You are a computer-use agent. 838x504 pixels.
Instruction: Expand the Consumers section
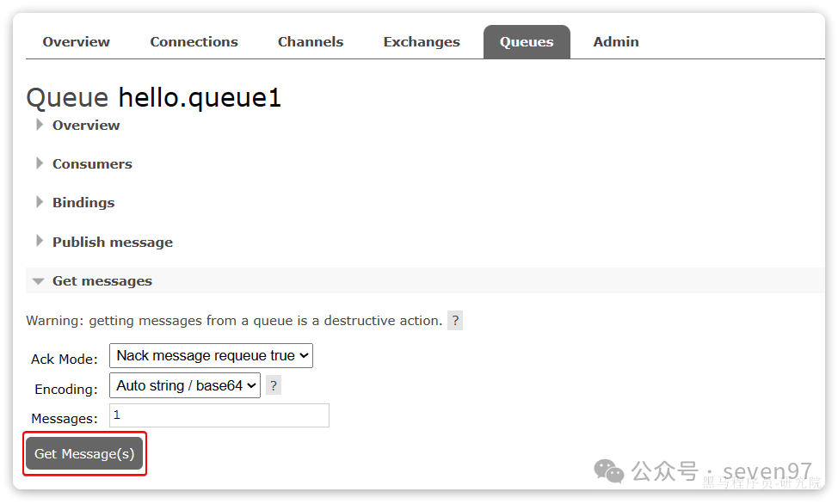pyautogui.click(x=92, y=164)
